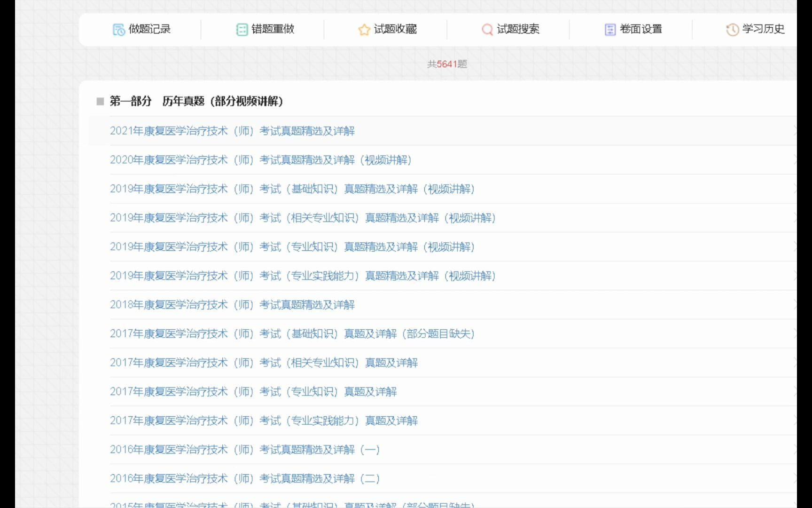The width and height of the screenshot is (812, 508).
Task: Click the 共5641题 total count text
Action: tap(447, 64)
